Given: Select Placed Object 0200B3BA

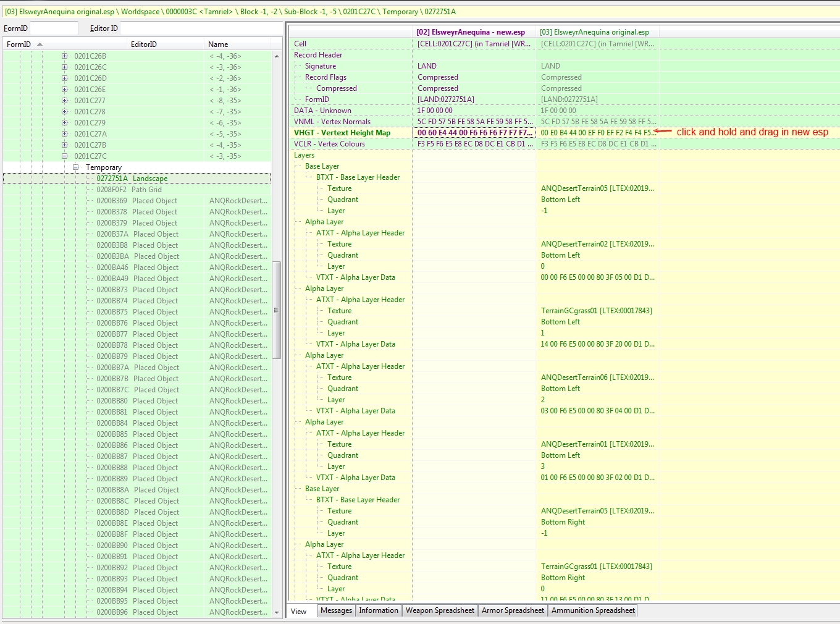Looking at the screenshot, I should (x=136, y=256).
